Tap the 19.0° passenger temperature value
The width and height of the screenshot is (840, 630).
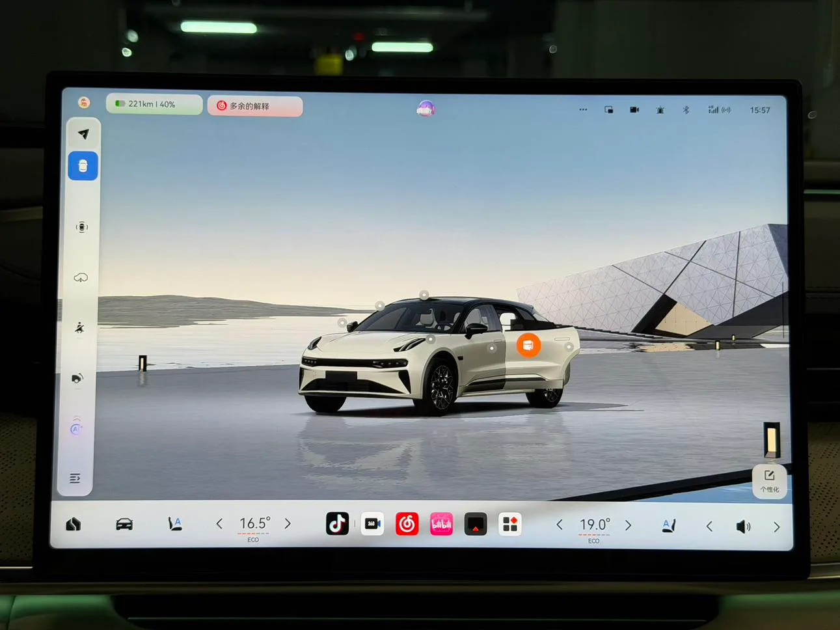pyautogui.click(x=595, y=525)
